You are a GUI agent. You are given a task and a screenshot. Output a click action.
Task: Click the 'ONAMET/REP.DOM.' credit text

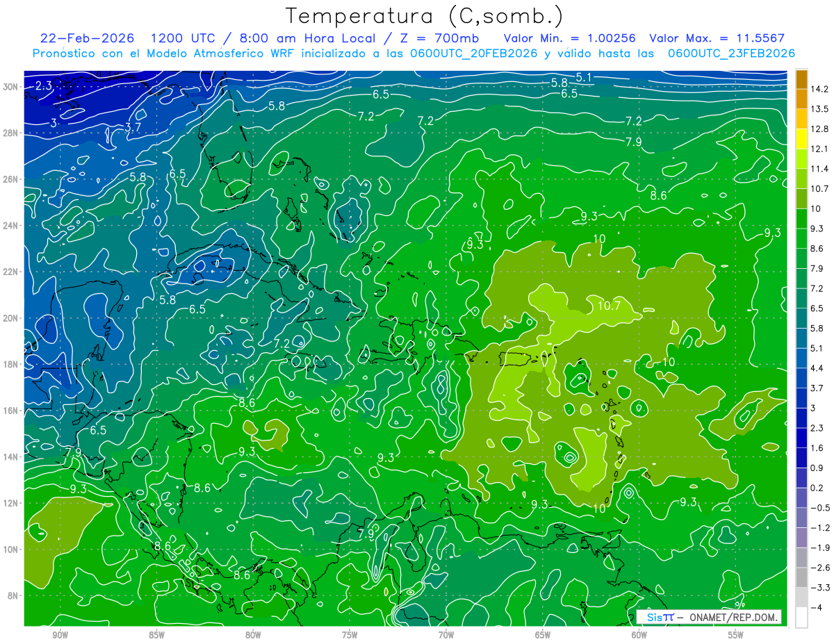tap(733, 617)
